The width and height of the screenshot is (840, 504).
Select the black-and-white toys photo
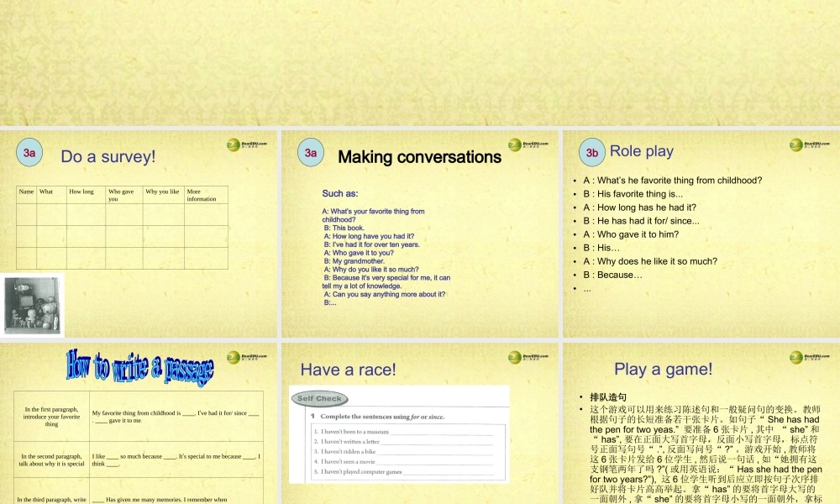(33, 306)
